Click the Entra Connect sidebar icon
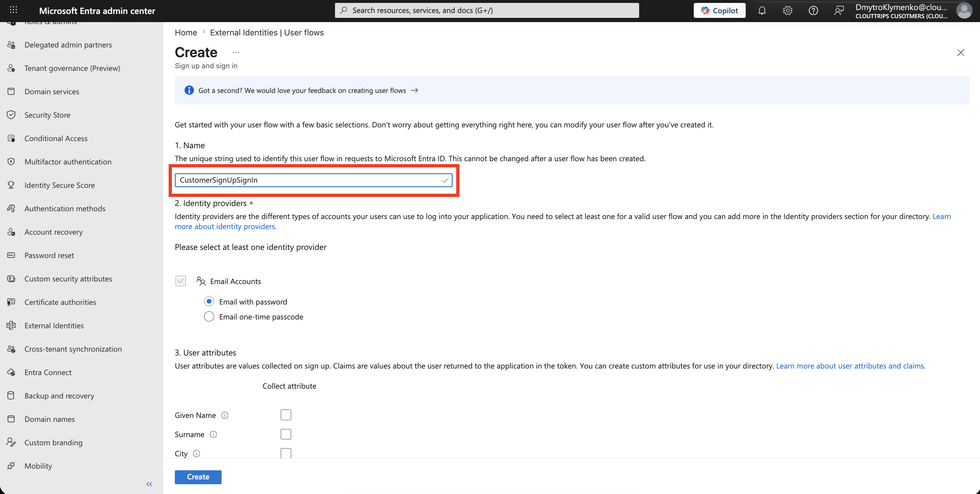The image size is (980, 494). click(11, 372)
